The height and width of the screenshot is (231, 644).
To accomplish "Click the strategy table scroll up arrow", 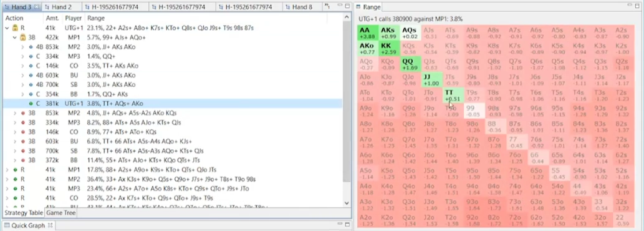I will coord(347,17).
